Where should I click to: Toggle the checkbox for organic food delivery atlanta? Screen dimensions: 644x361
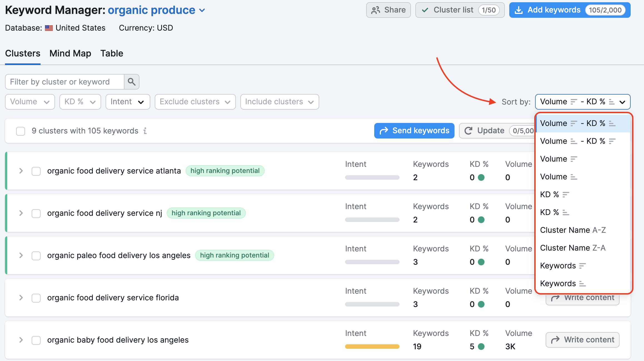(36, 170)
